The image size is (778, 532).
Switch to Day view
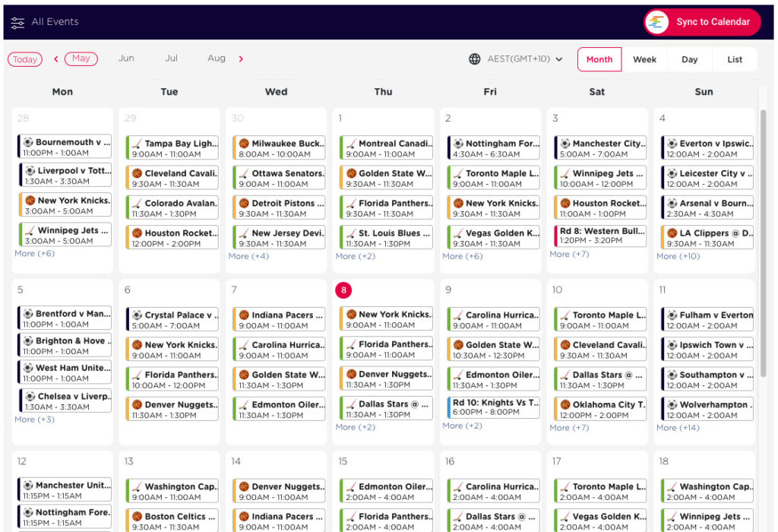(x=689, y=59)
